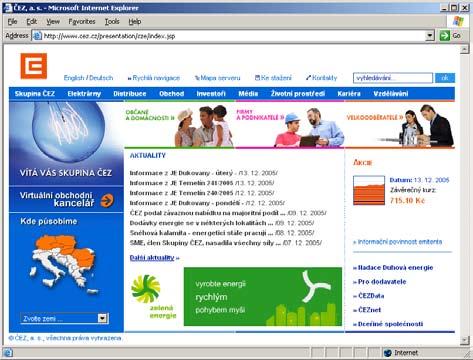
Task: Open the Favorites menu
Action: tap(82, 22)
